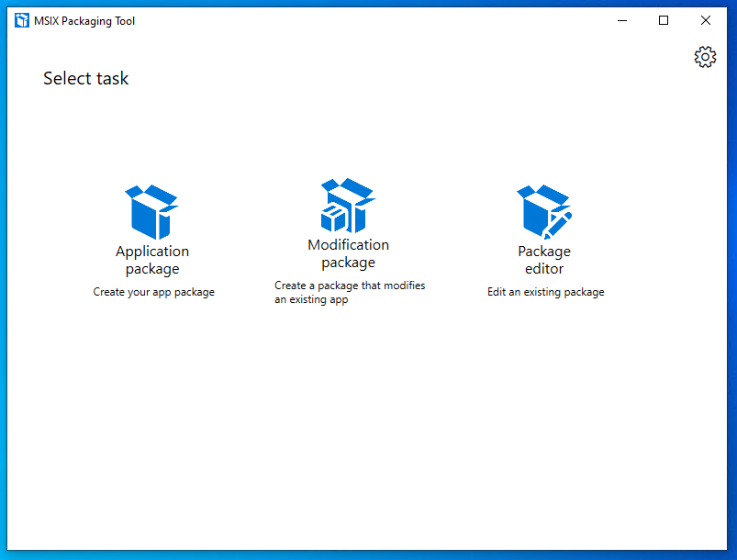Open the Package editor box-with-pencil icon

pos(544,212)
